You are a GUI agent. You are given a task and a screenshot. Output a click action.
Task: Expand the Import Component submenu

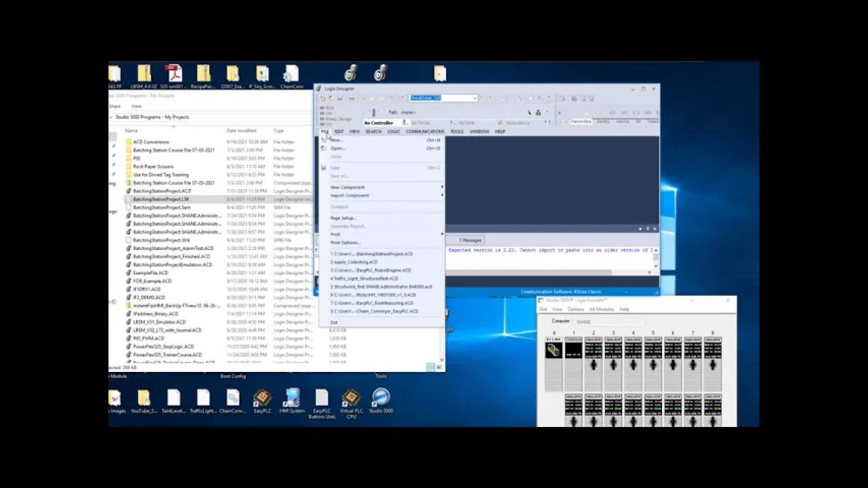pos(381,195)
